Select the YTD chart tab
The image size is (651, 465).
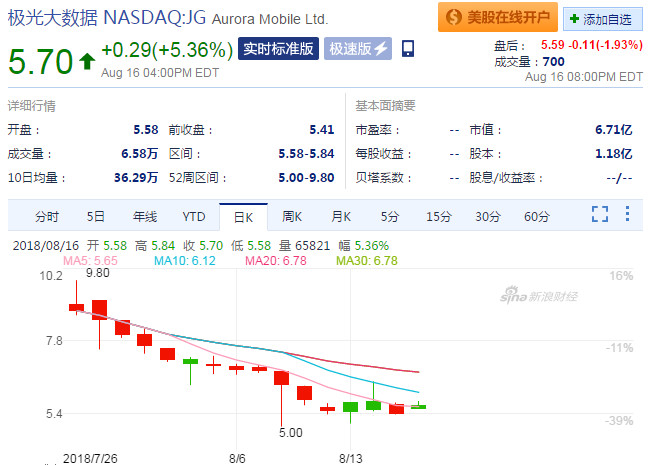pyautogui.click(x=194, y=217)
